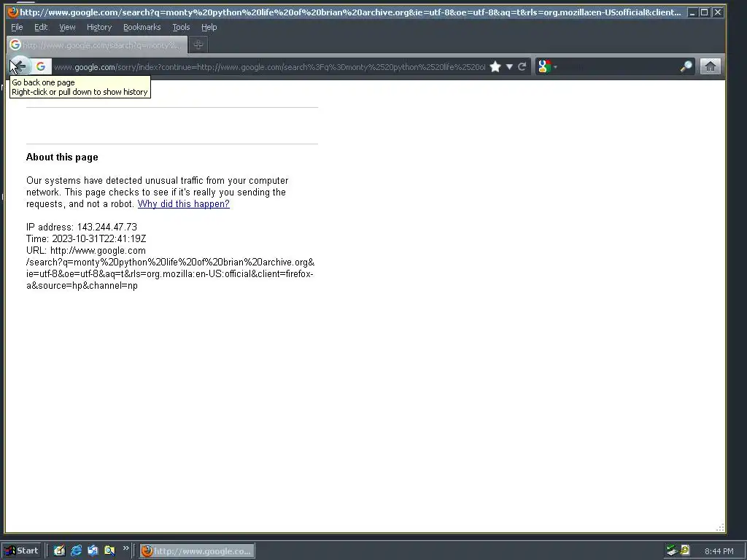
Task: Launch the first quick launch icon next to Start
Action: click(60, 551)
